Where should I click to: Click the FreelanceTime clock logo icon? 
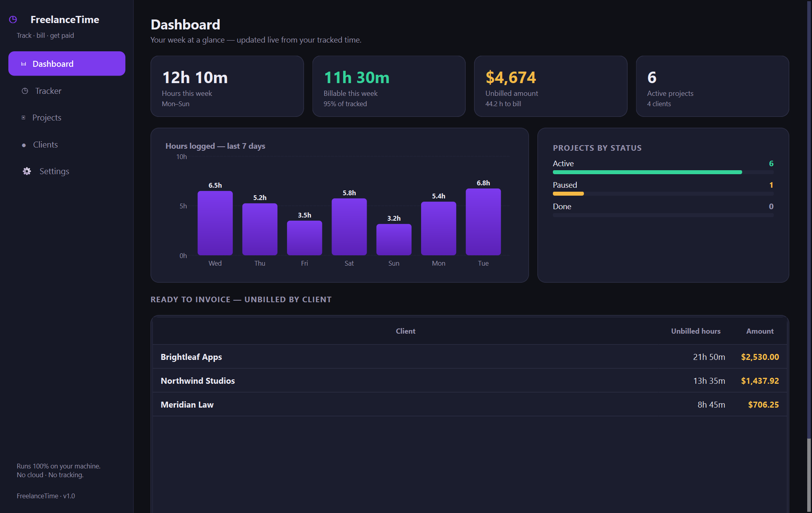pos(13,19)
